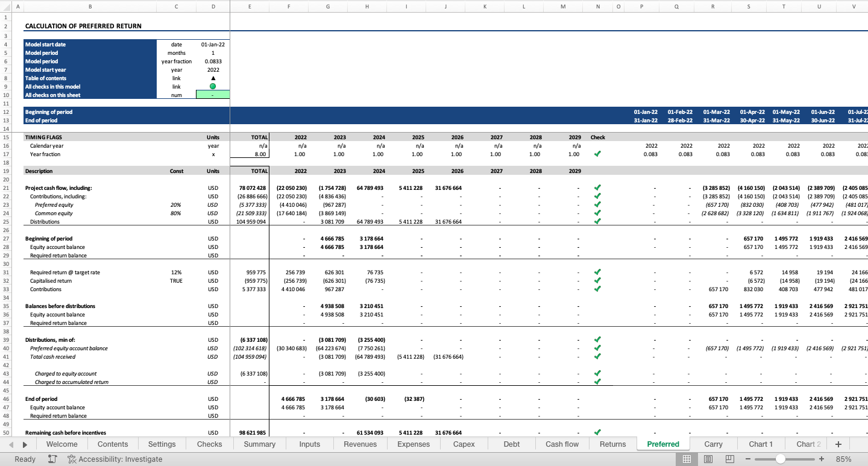Select the '(102 314 618)' cell
This screenshot has width=868, height=466.
coord(250,348)
